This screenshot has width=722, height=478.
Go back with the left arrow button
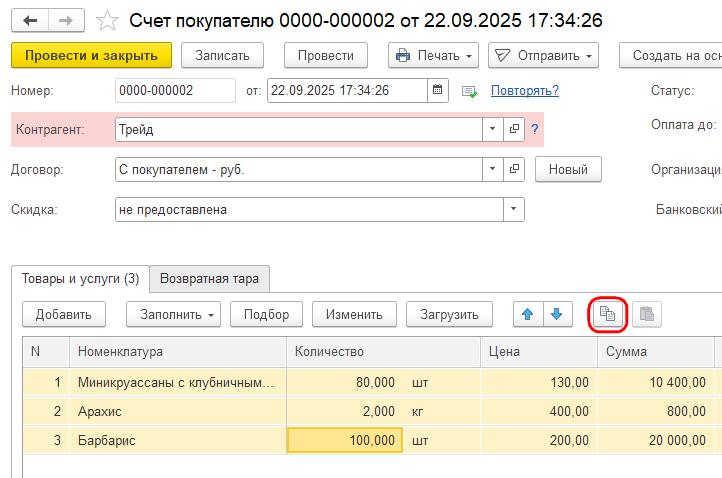pyautogui.click(x=30, y=21)
